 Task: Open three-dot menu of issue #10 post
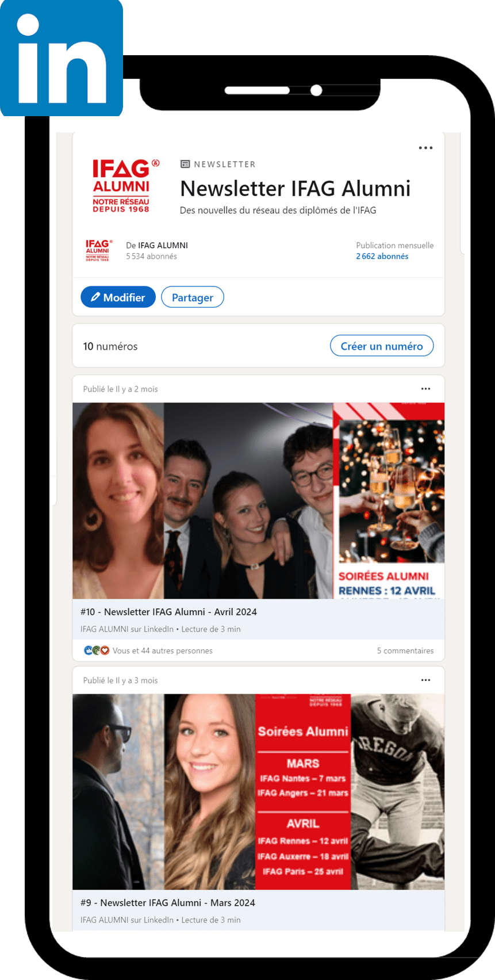[425, 389]
